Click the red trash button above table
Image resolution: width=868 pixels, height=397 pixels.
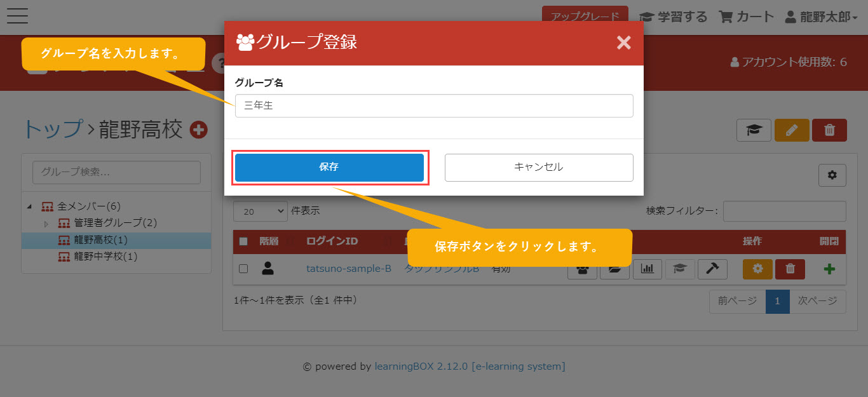tap(829, 130)
